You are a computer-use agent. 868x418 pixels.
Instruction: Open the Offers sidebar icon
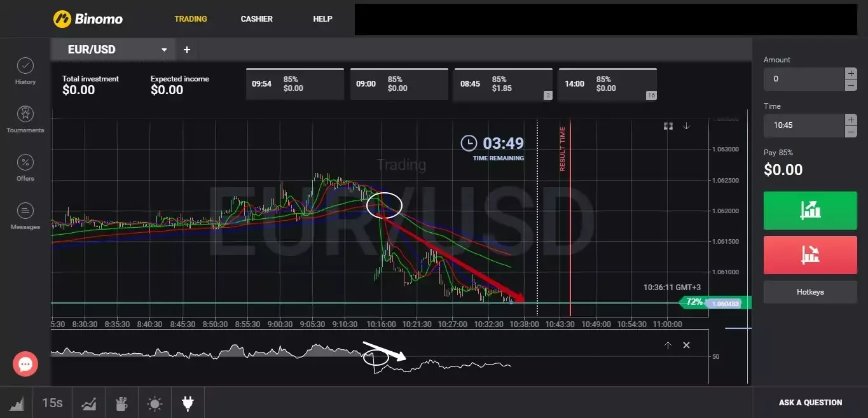pos(25,168)
